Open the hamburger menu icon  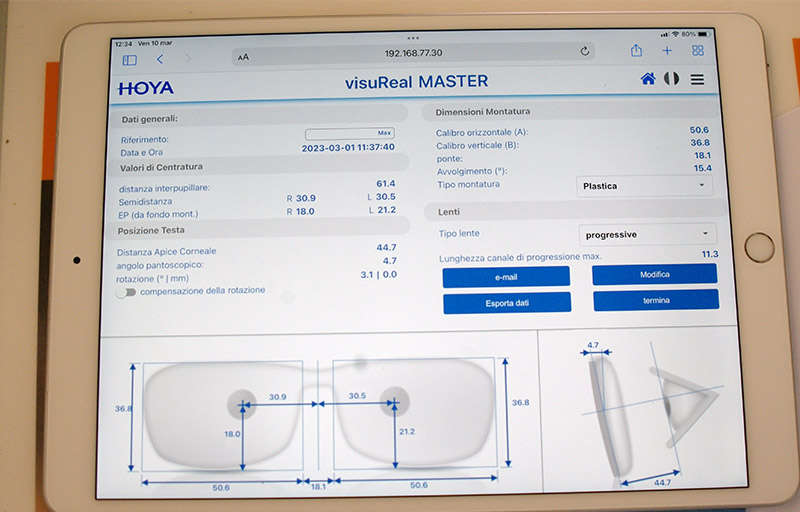click(697, 80)
